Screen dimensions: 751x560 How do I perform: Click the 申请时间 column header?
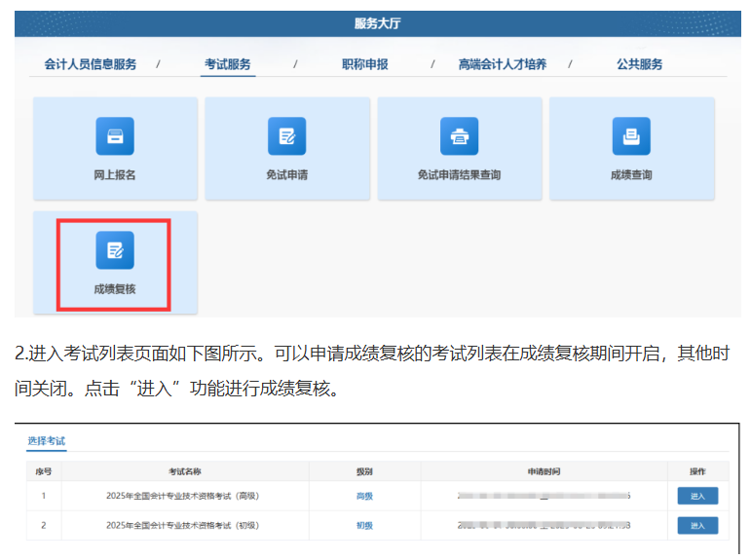point(544,471)
